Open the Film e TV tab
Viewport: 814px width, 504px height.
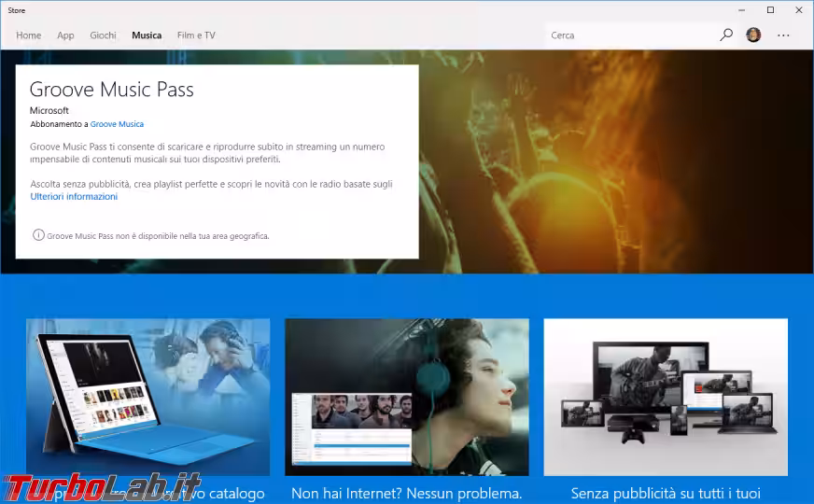196,35
